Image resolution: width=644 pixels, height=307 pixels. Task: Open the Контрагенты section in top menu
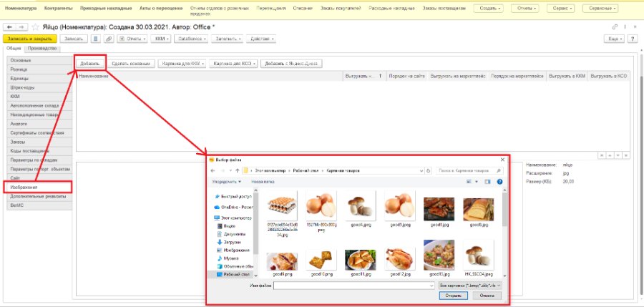(x=59, y=8)
